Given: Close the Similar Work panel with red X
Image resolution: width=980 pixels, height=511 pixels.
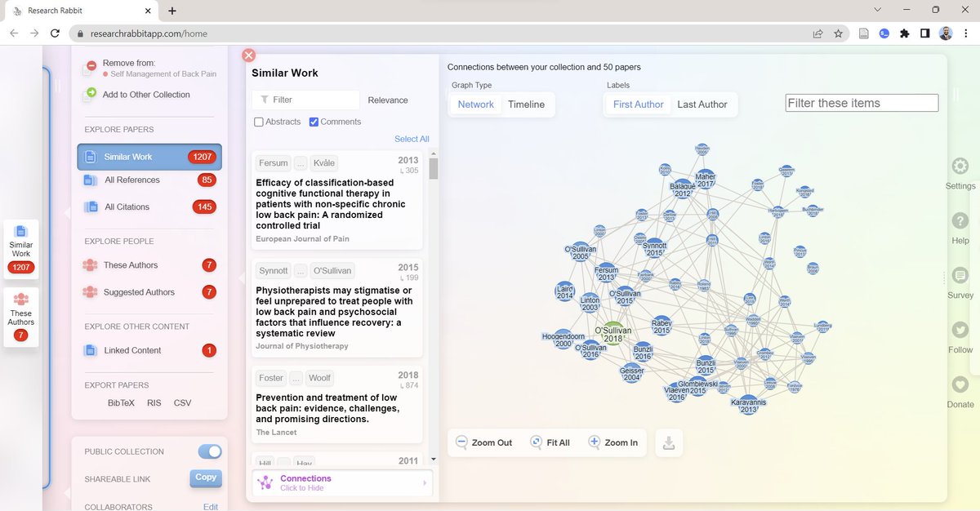Looking at the screenshot, I should pyautogui.click(x=249, y=56).
